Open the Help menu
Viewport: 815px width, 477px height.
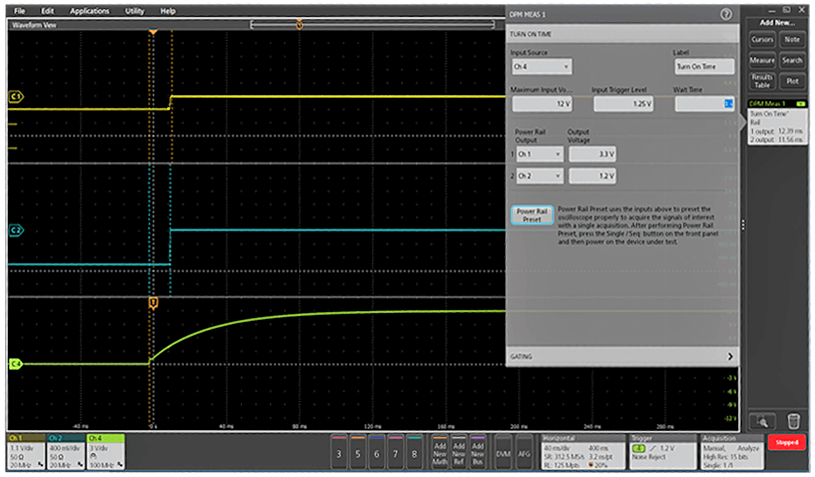pos(167,11)
